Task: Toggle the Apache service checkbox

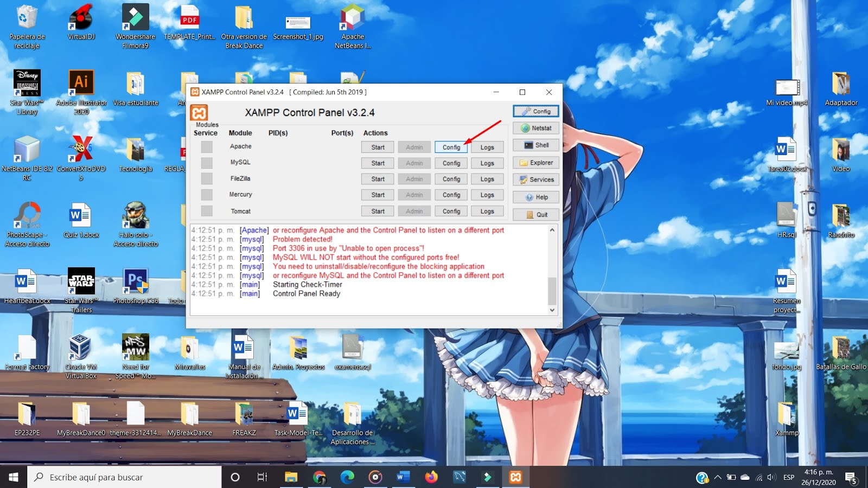Action: [x=207, y=146]
